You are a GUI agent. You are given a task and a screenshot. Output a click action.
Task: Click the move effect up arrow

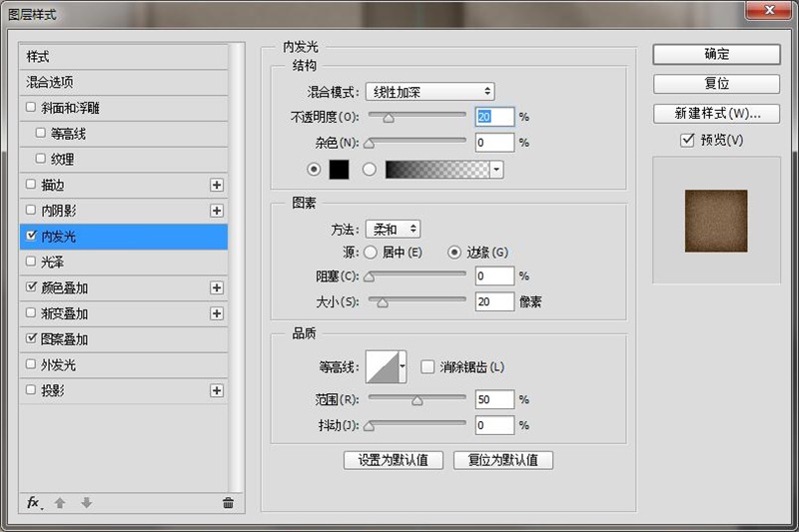(60, 503)
